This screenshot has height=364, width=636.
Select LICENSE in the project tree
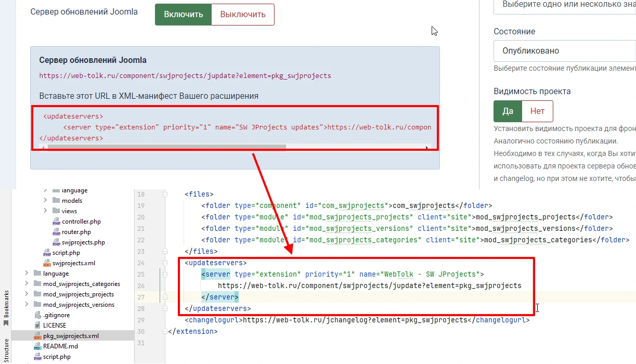[55, 326]
